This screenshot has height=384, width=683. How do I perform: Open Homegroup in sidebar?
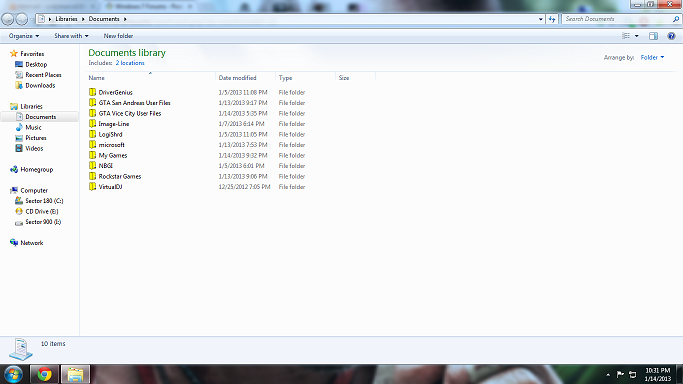point(36,169)
